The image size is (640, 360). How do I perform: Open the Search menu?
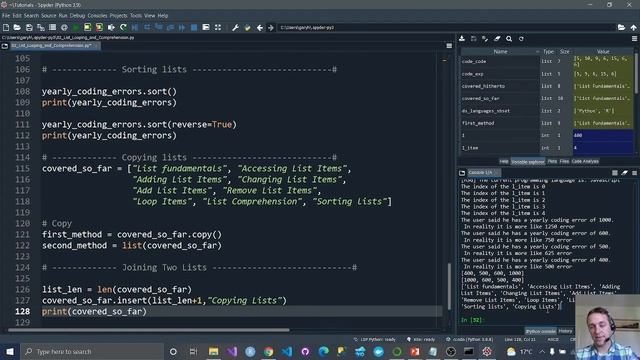(31, 16)
